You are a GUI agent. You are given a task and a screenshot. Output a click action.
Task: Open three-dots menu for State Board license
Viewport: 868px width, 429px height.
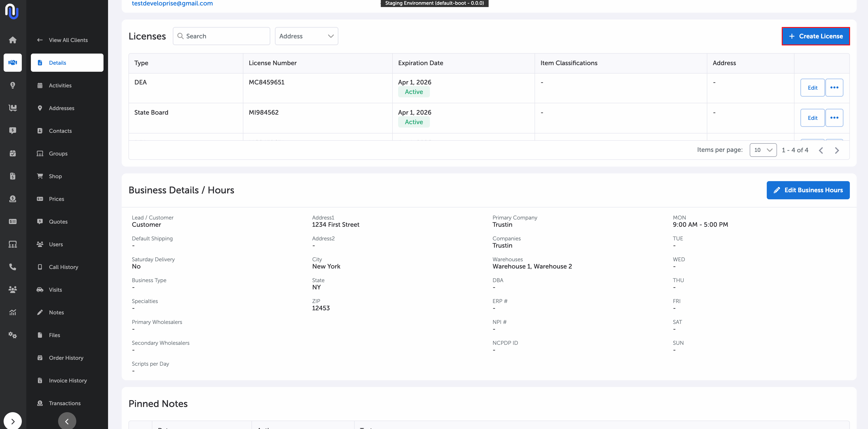834,118
